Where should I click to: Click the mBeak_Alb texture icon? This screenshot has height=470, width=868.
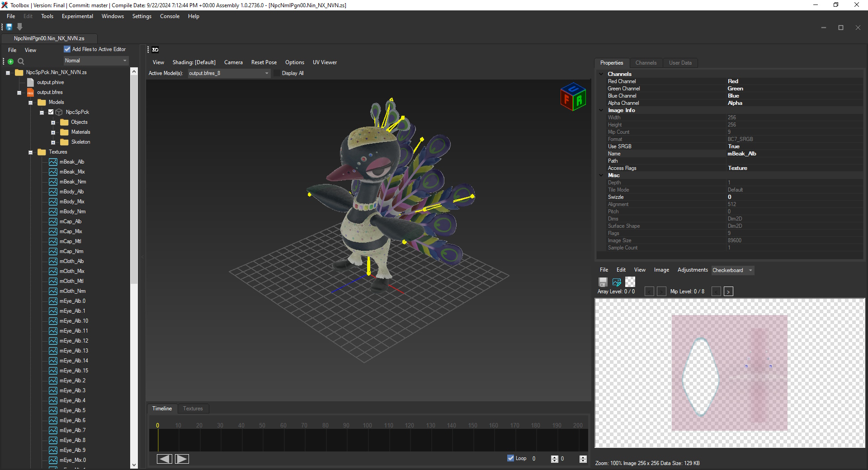(53, 162)
